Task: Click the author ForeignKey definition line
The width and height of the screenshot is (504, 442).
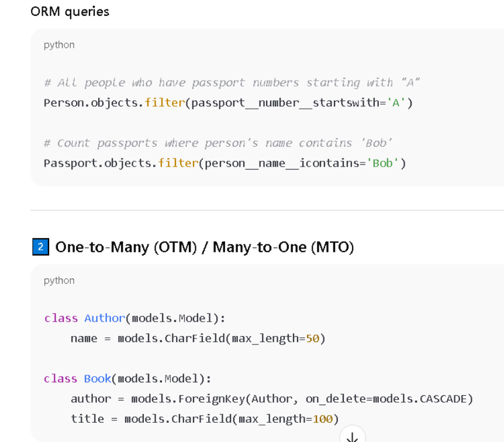Action: pyautogui.click(x=271, y=399)
